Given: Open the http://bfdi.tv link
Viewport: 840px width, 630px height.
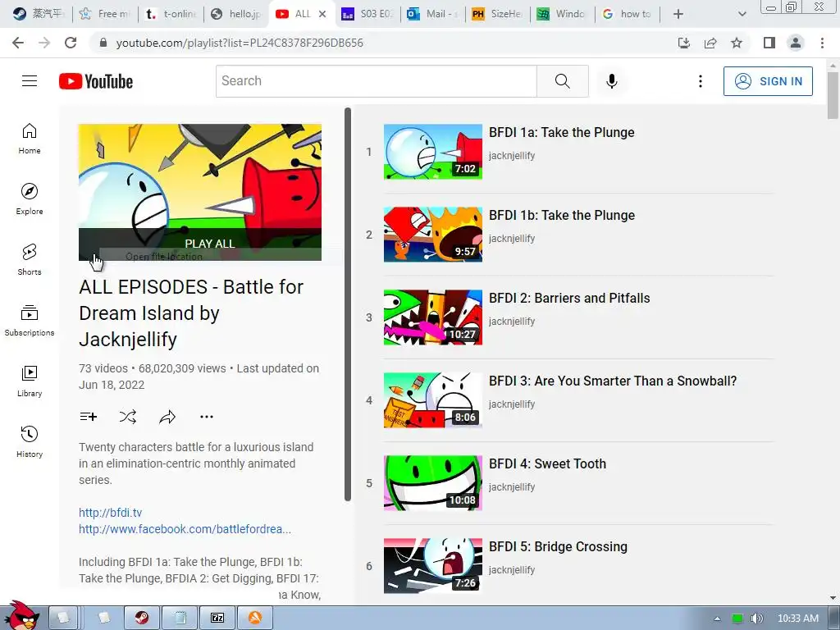Looking at the screenshot, I should 111,513.
